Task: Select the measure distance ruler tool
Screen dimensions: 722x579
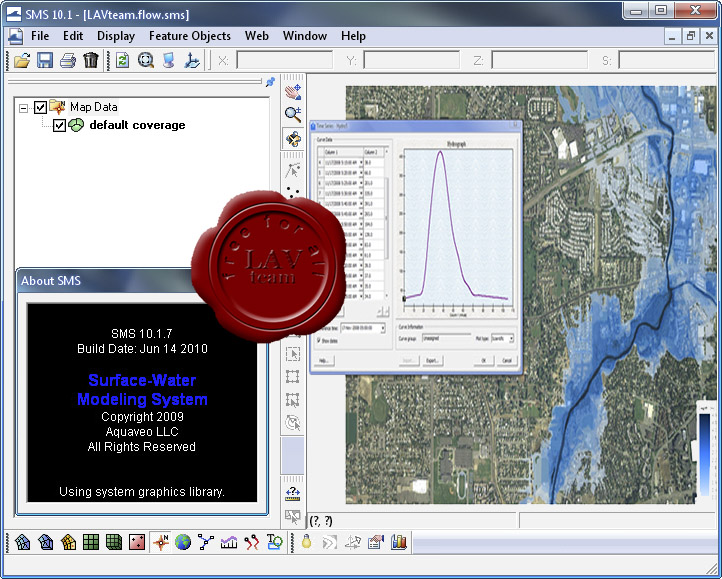Action: (293, 494)
